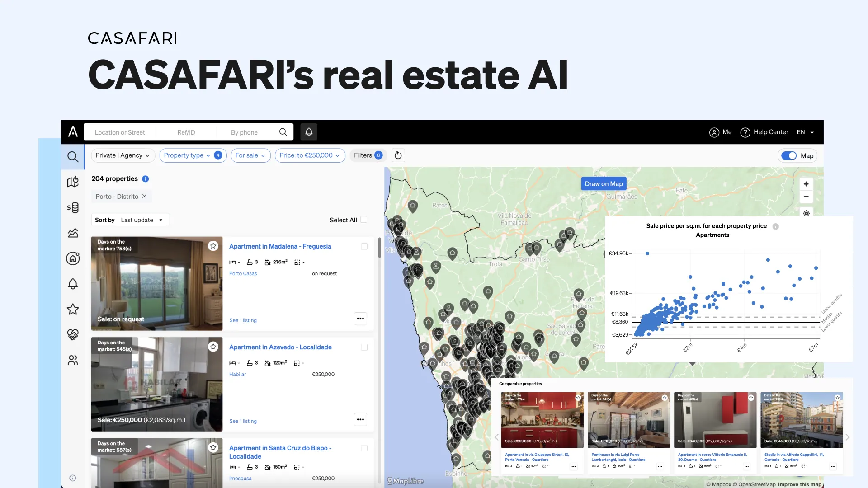Open the handshake heart icon in the sidebar
Image resolution: width=868 pixels, height=488 pixels.
click(x=73, y=334)
